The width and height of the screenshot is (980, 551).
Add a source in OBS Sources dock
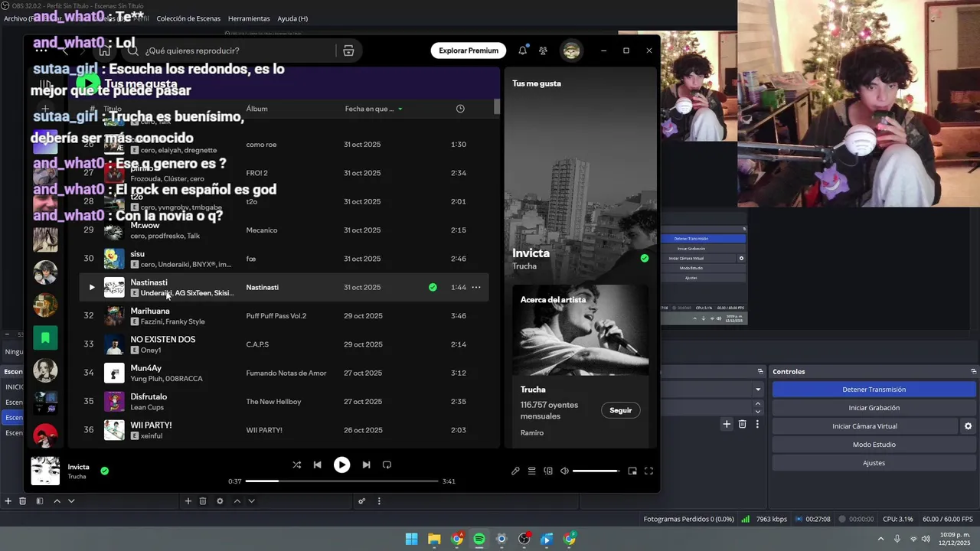click(188, 501)
